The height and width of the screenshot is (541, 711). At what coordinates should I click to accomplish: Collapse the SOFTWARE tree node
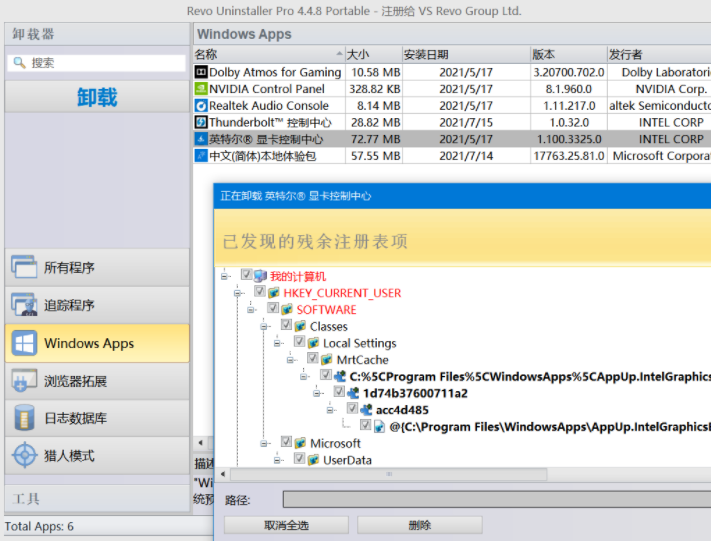click(x=250, y=310)
